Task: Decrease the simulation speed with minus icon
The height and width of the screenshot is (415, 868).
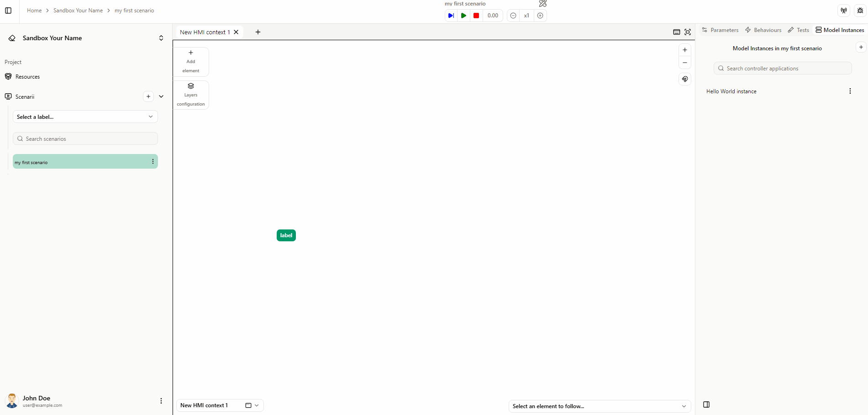Action: pos(513,16)
